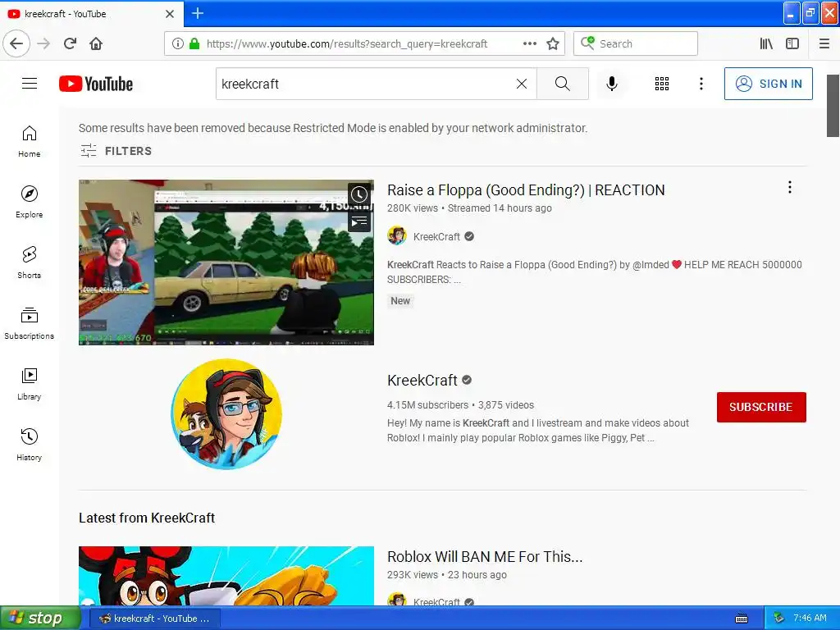Play Raise a Floppa video thumbnail
The image size is (840, 630).
point(226,262)
